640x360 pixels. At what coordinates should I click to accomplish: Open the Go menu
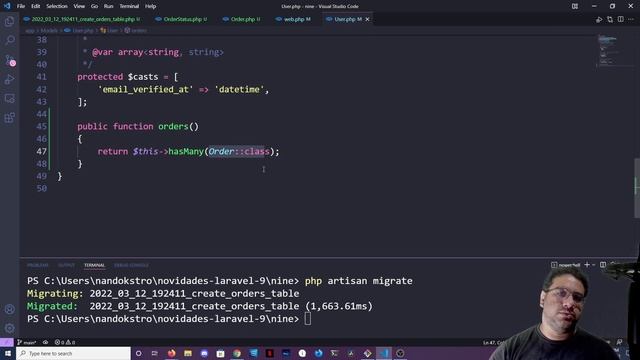pyautogui.click(x=94, y=6)
